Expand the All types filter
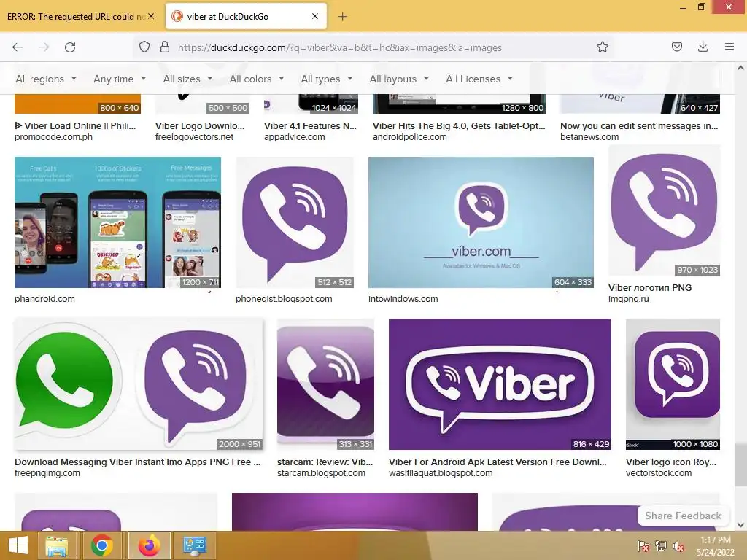This screenshot has width=747, height=560. coord(327,79)
